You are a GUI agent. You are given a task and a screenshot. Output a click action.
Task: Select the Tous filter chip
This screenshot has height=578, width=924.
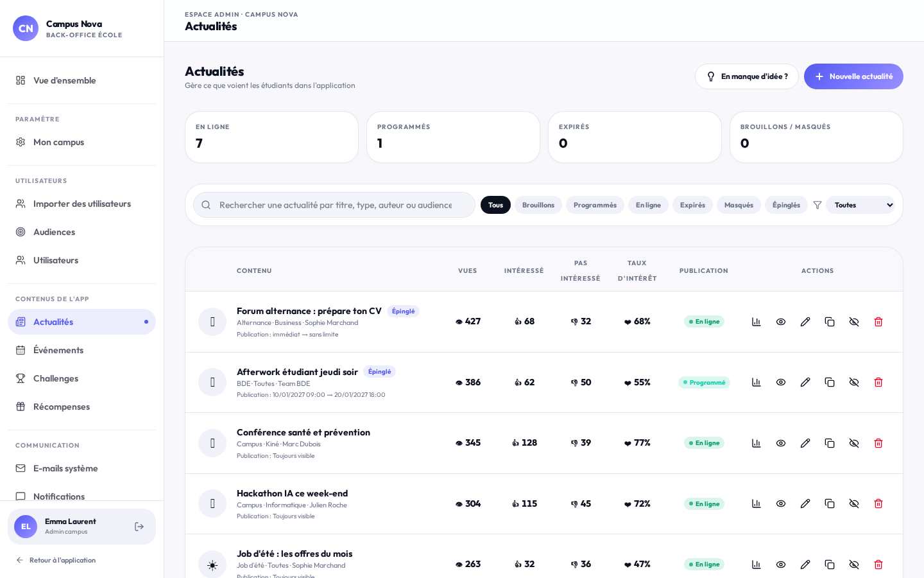coord(495,205)
